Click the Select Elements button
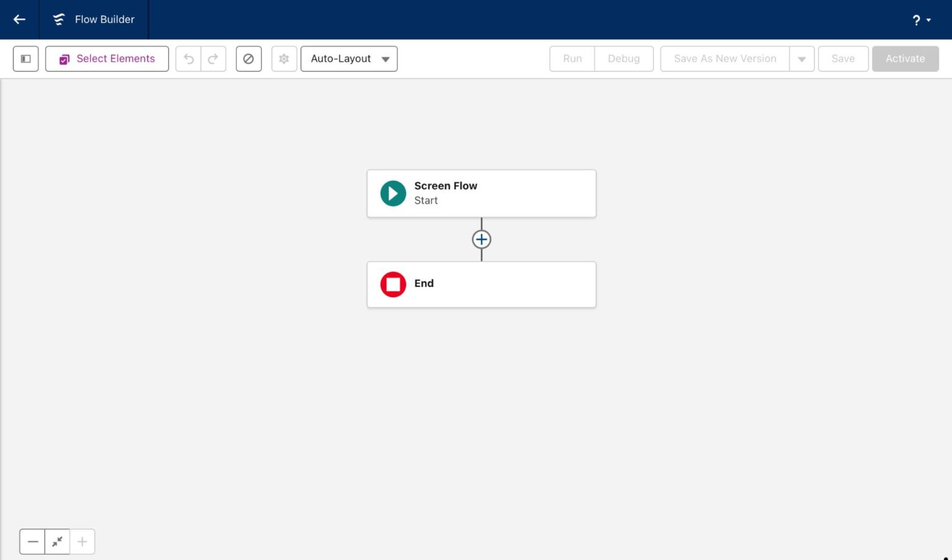The image size is (952, 560). tap(107, 59)
